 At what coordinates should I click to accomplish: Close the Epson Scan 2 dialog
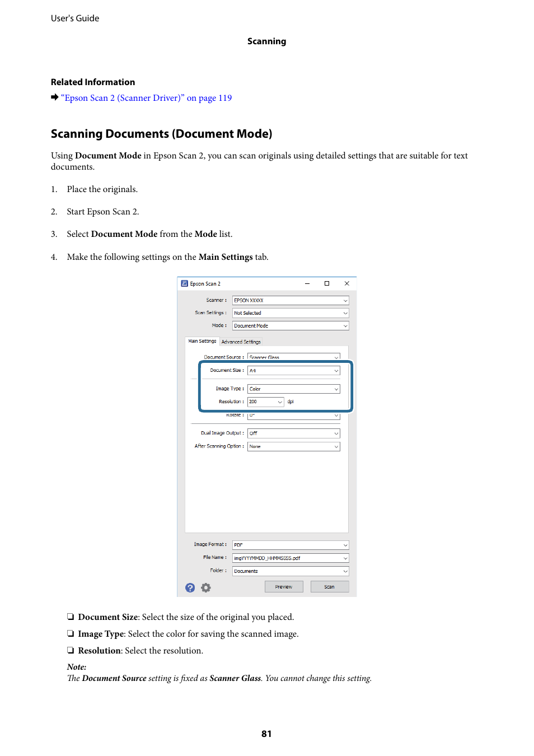click(x=346, y=284)
